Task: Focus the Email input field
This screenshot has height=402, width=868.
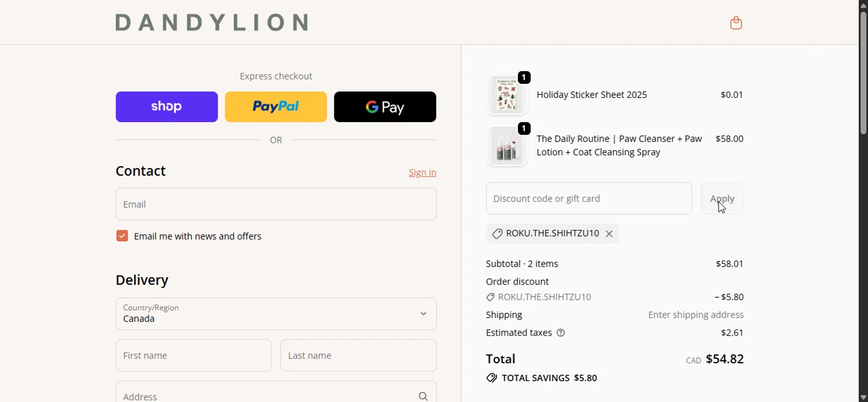Action: coord(276,204)
